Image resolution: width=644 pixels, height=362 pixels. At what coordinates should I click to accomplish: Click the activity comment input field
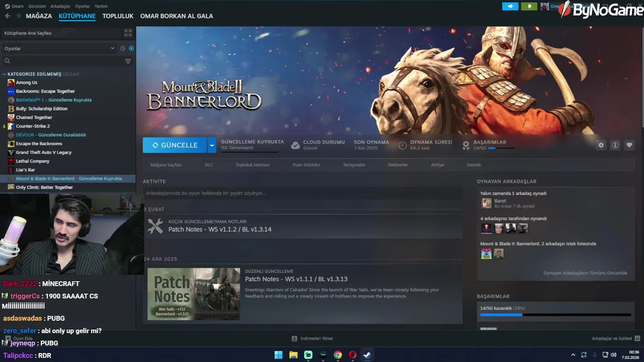click(x=302, y=193)
